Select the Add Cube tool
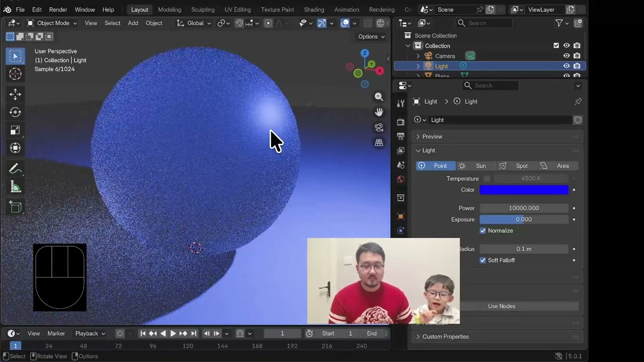This screenshot has width=644, height=362. (15, 207)
